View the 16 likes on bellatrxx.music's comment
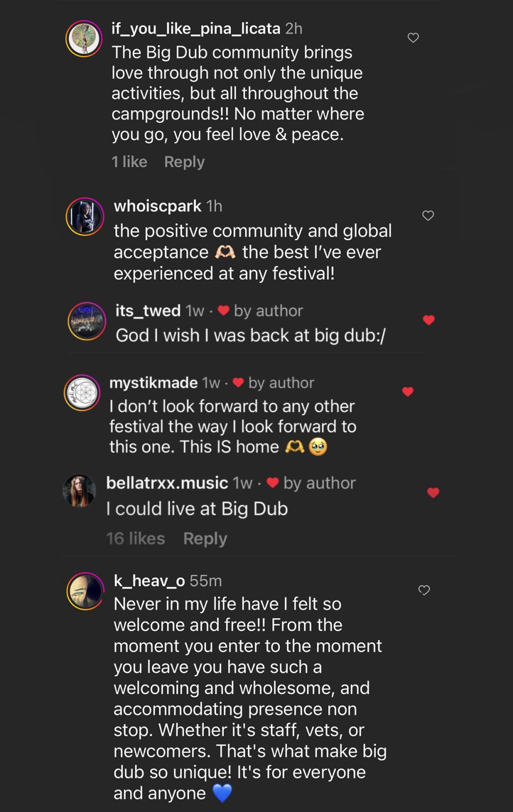Viewport: 513px width, 812px height. (x=135, y=538)
